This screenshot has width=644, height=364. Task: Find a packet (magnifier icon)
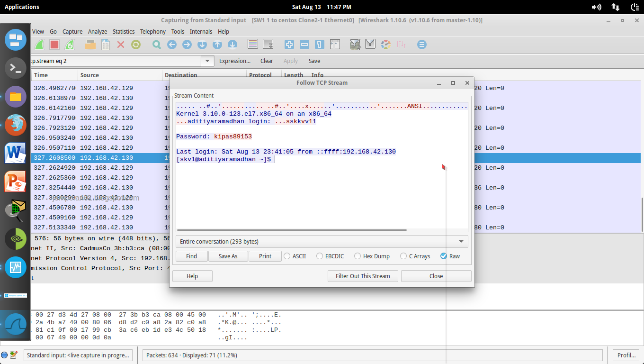click(x=157, y=45)
